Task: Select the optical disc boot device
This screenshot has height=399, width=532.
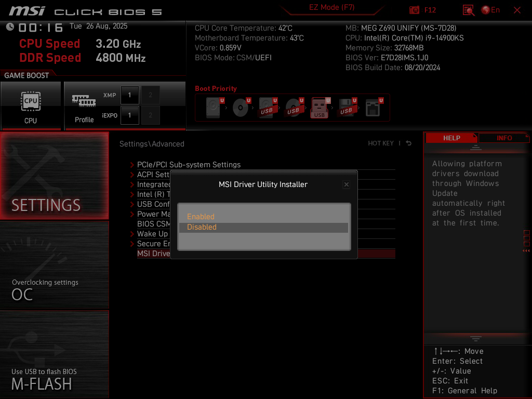Action: point(241,108)
